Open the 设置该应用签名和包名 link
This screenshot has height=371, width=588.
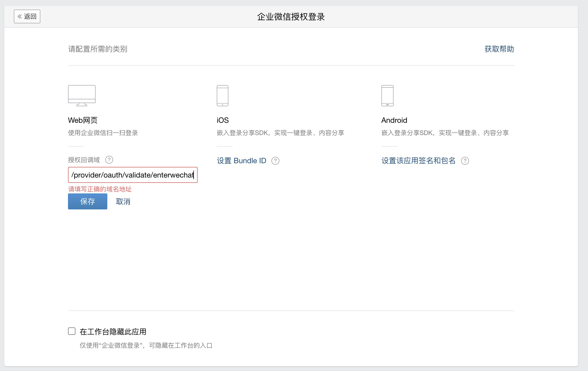pos(419,161)
